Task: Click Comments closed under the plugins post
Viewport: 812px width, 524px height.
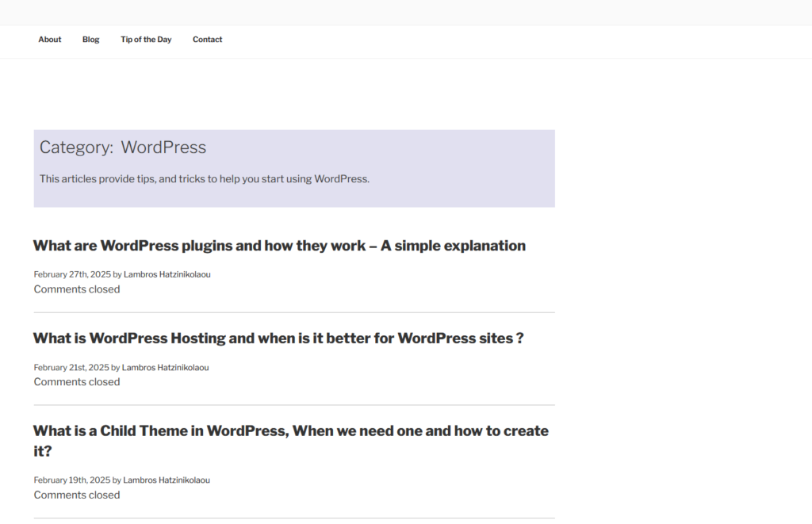Action: tap(77, 289)
